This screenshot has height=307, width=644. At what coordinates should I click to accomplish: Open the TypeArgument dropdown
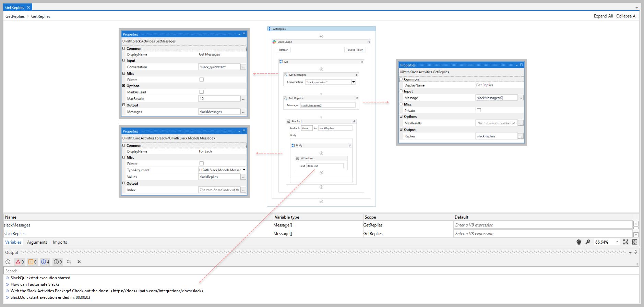tap(244, 170)
